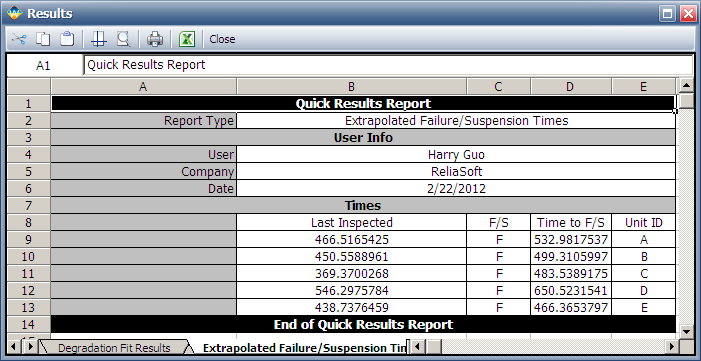Click the vertical scrollbar down arrow
Image resolution: width=701 pixels, height=361 pixels.
click(x=686, y=331)
